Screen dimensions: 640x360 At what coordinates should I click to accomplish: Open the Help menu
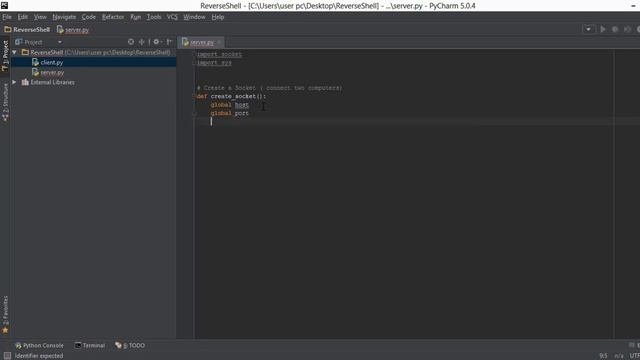218,17
